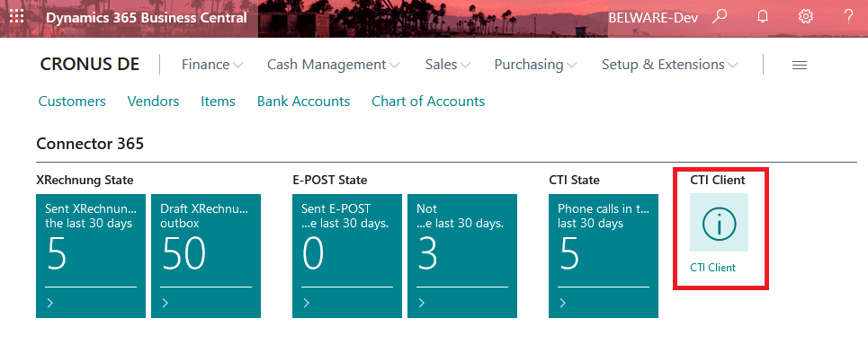Screen dimensions: 868x345
Task: Click arrow on Phone calls tile
Action: (x=562, y=303)
